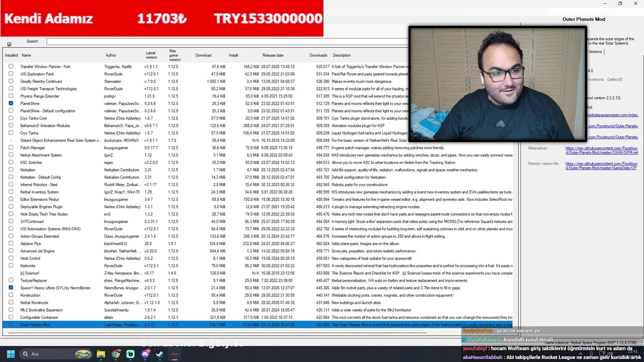
Task: Check the Airplane Plus checkbox
Action: 11,243
